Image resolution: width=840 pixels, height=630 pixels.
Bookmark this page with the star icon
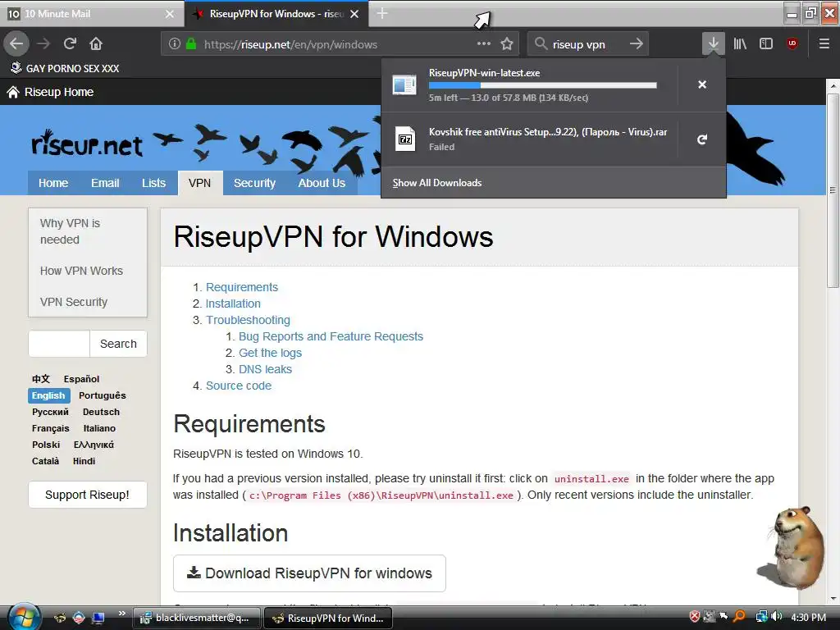pos(507,43)
